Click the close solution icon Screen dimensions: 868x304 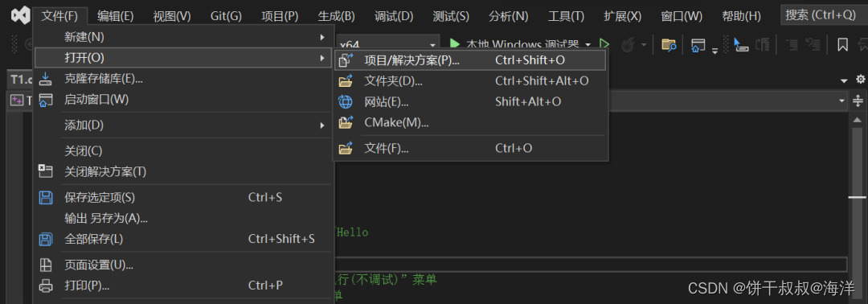click(x=45, y=171)
